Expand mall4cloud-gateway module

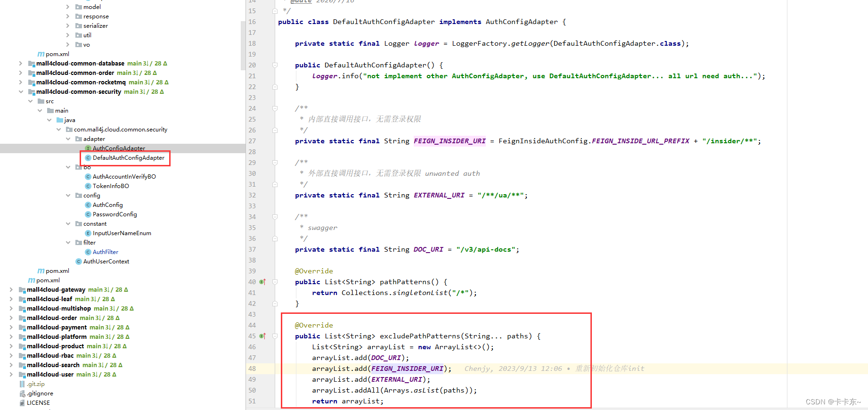(x=11, y=290)
